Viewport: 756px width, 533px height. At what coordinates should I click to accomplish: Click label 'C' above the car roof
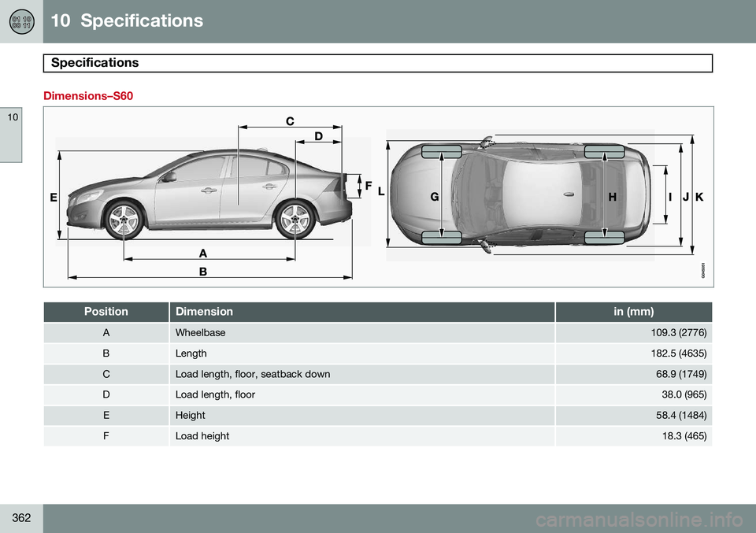click(x=290, y=121)
